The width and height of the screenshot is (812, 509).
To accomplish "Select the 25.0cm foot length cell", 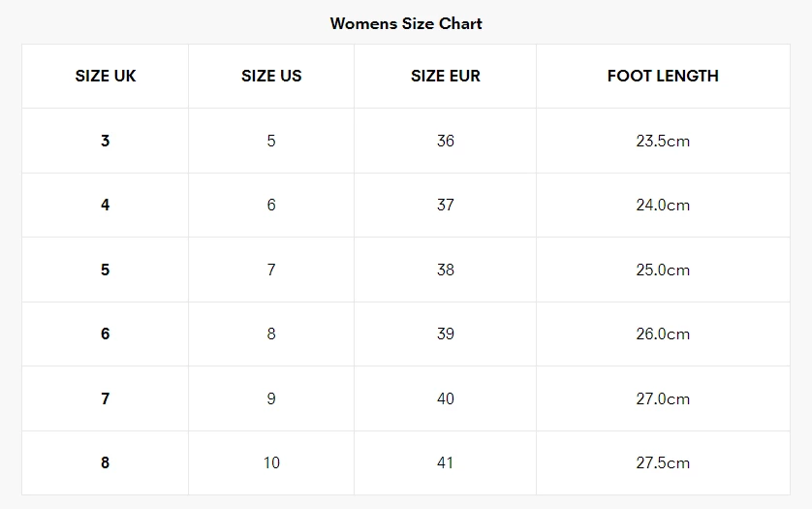I will coord(663,270).
